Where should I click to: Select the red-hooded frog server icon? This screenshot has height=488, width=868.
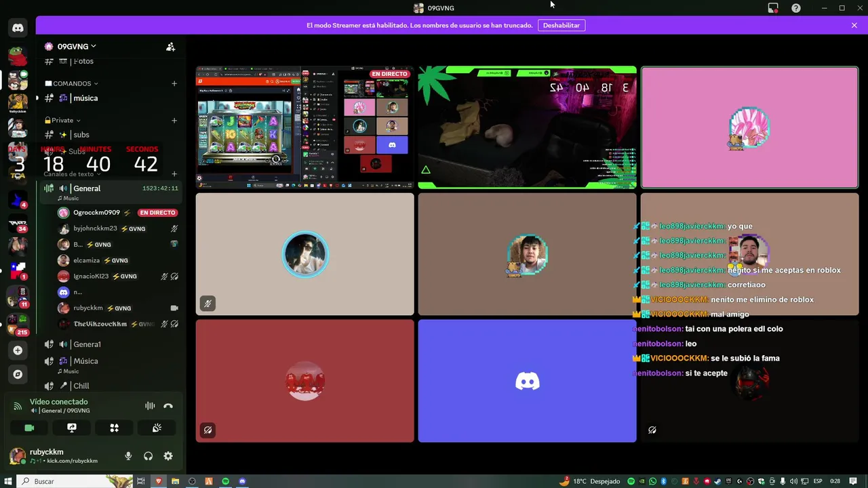coord(18,56)
